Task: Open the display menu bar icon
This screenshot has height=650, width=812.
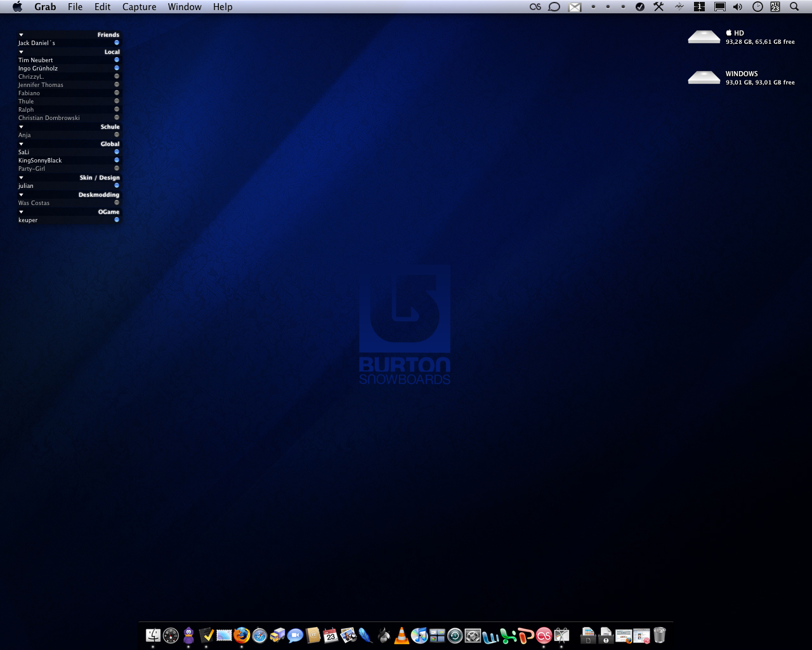Action: point(719,7)
